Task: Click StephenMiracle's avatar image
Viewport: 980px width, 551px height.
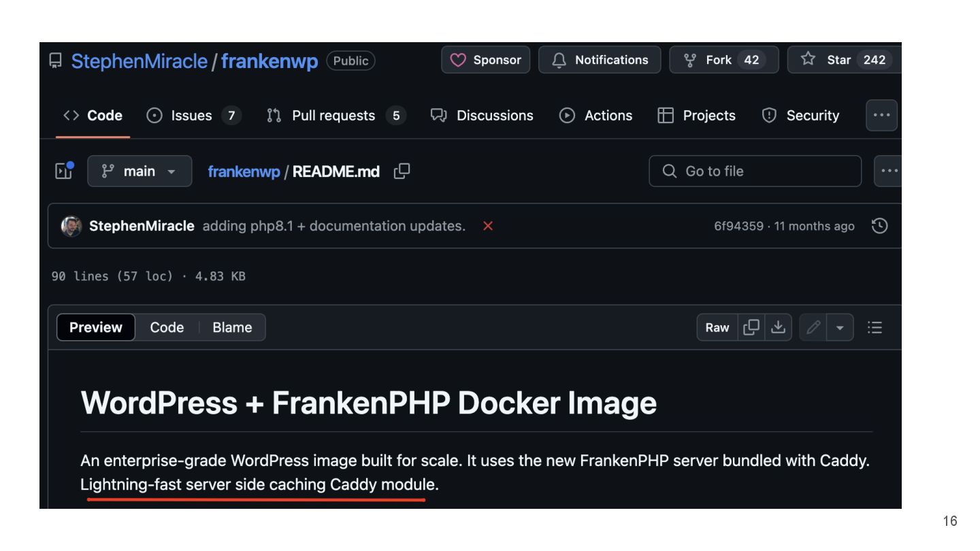Action: 71,226
